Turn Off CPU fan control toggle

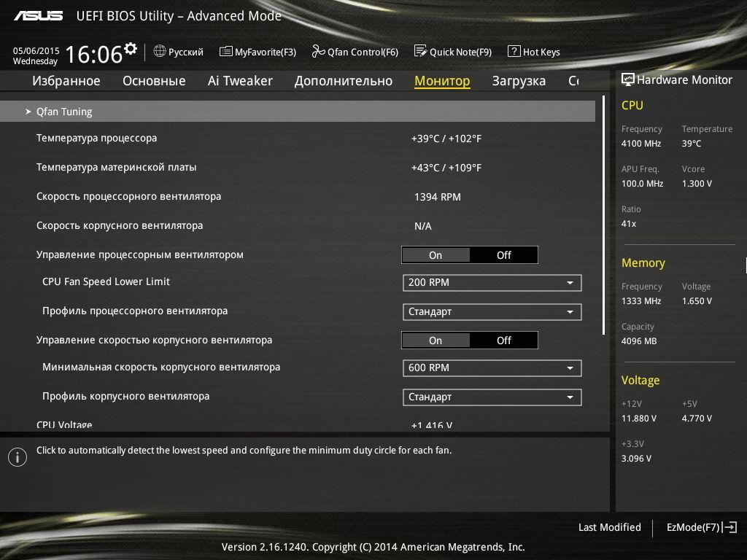click(x=504, y=255)
